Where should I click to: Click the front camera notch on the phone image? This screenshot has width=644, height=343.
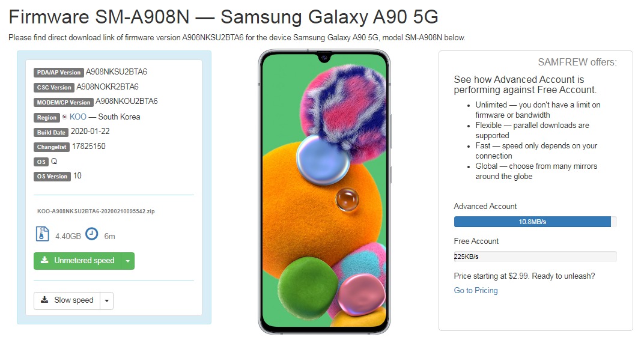[324, 58]
